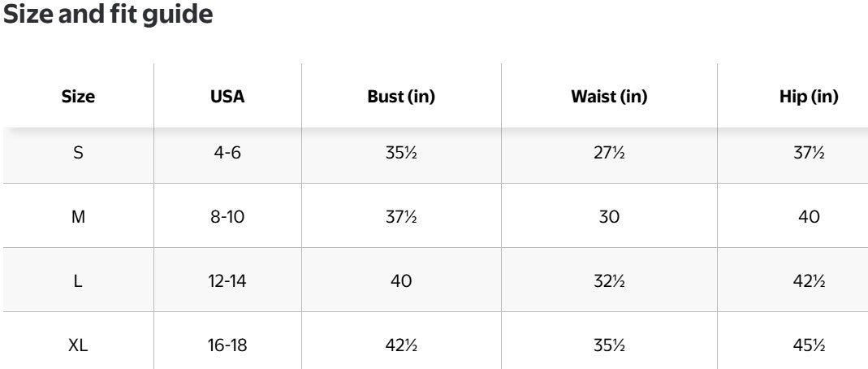
Task: Click the 12-14 USA size cell
Action: (227, 281)
